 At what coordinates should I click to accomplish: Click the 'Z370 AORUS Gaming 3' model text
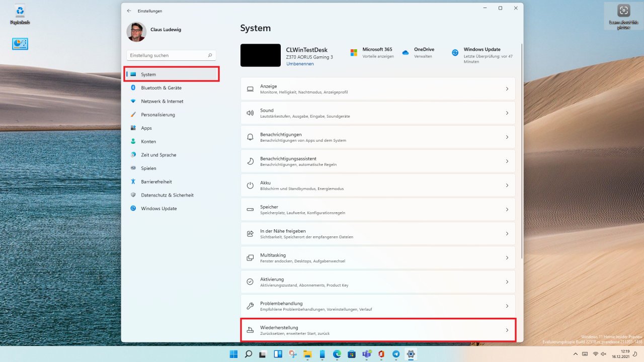(x=309, y=57)
